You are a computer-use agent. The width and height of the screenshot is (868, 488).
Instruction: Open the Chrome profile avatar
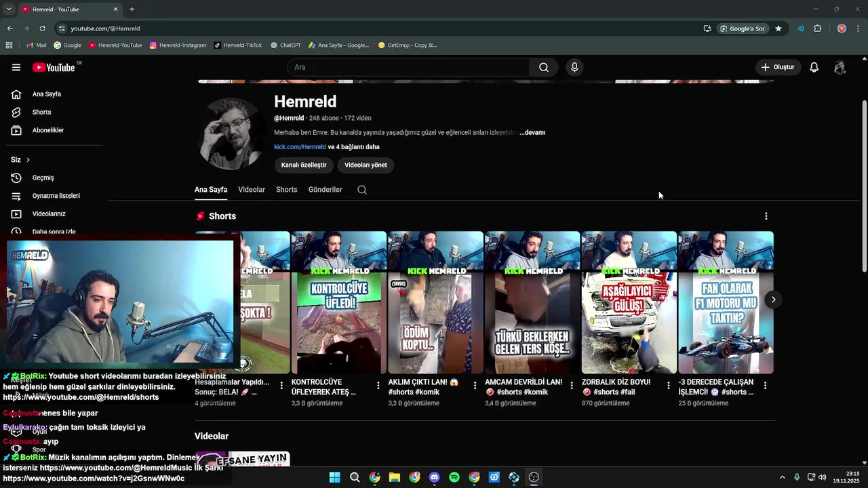click(x=842, y=28)
